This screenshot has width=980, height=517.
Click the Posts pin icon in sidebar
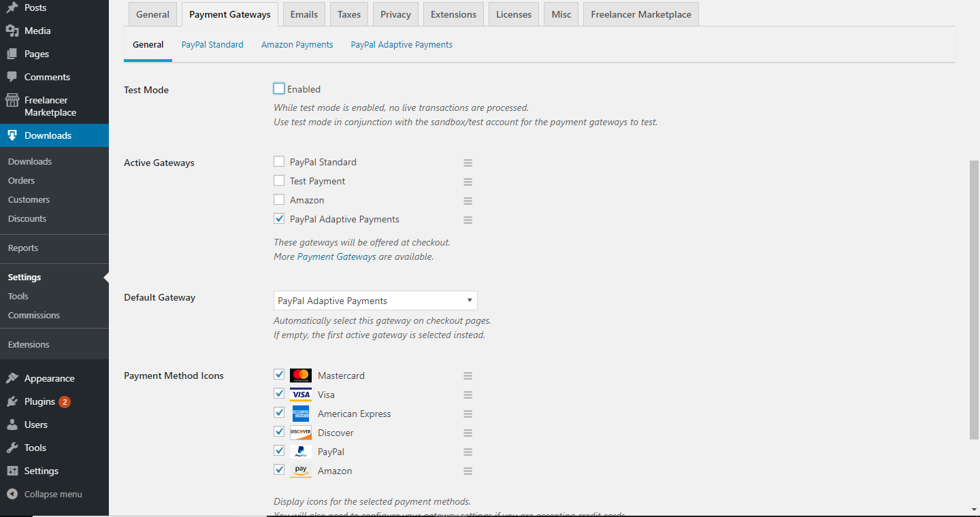[12, 7]
